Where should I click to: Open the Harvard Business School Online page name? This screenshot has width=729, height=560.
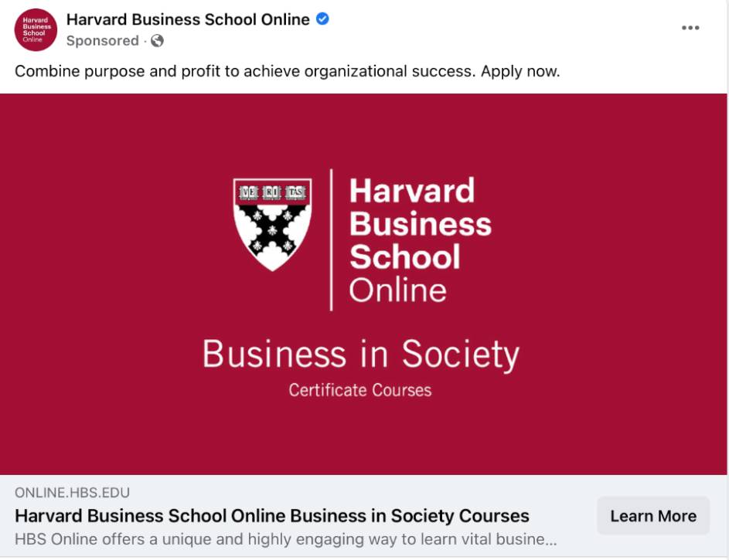(188, 19)
